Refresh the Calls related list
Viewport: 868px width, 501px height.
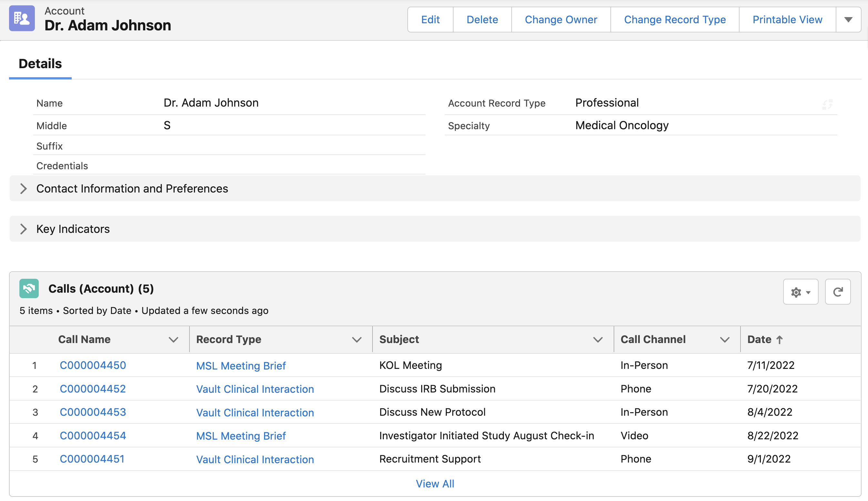[x=838, y=292]
